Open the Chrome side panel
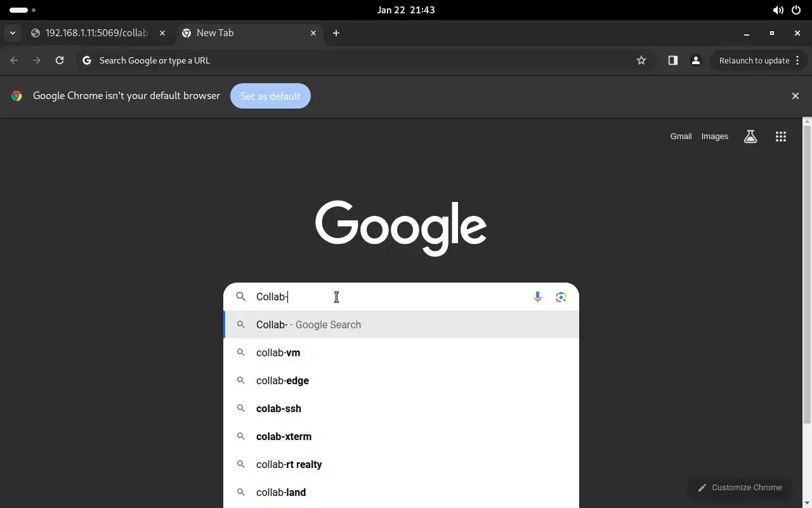This screenshot has width=812, height=508. (x=673, y=60)
